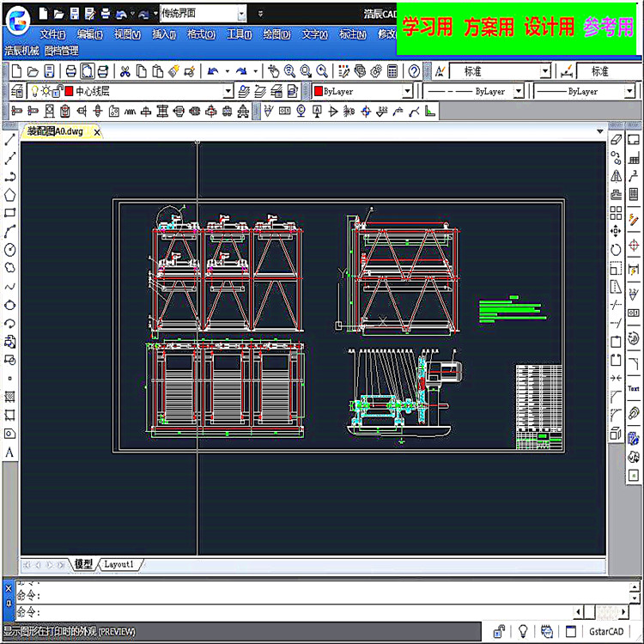Click the Erase tool in modify toolbar

coord(616,140)
